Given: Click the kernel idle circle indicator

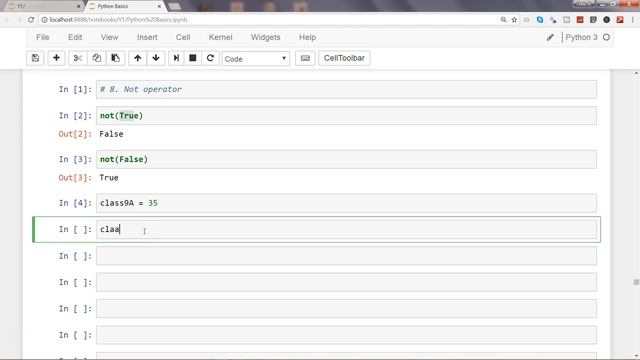Looking at the screenshot, I should [x=607, y=37].
